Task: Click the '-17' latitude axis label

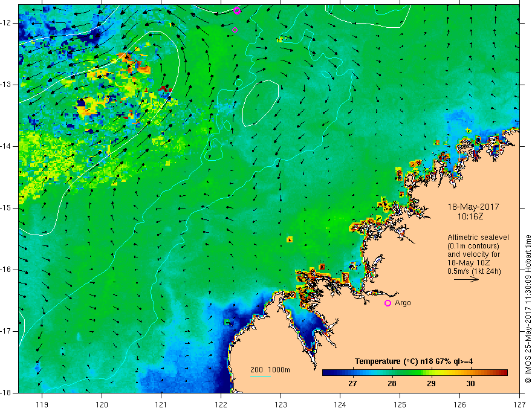Action: pyautogui.click(x=7, y=331)
